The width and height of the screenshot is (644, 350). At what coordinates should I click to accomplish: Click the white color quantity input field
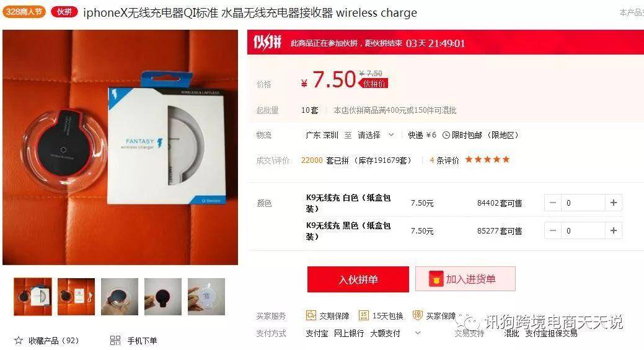point(583,203)
